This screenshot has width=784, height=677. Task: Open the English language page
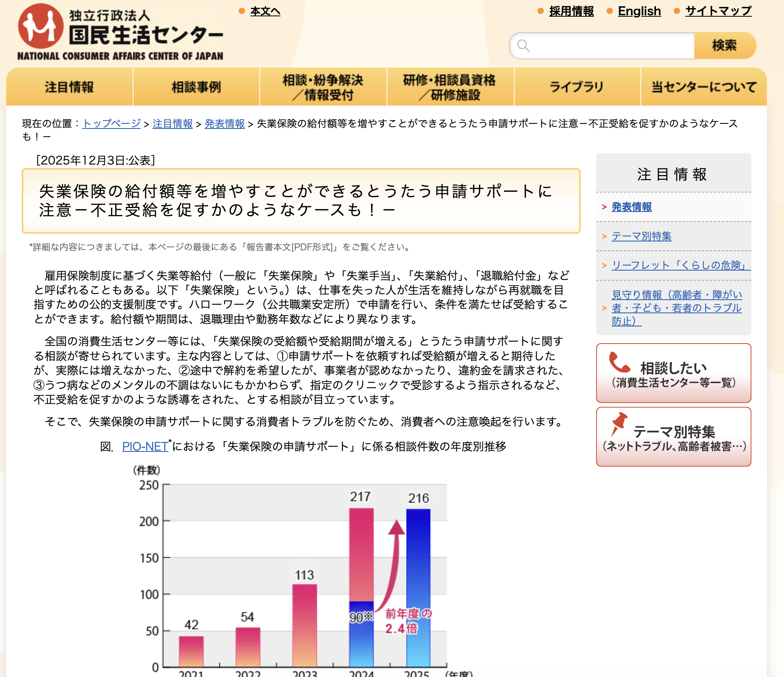tap(639, 11)
